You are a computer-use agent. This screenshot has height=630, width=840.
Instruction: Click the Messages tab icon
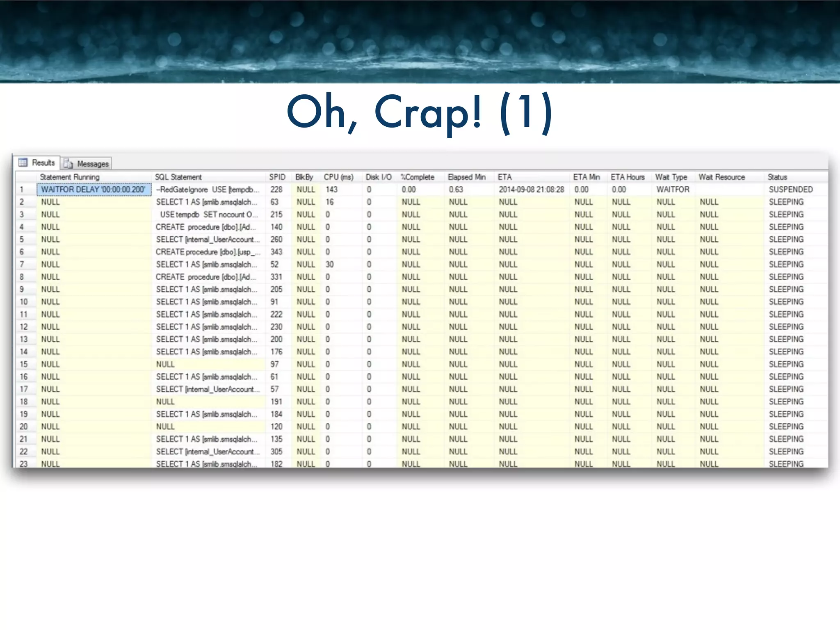pyautogui.click(x=68, y=164)
